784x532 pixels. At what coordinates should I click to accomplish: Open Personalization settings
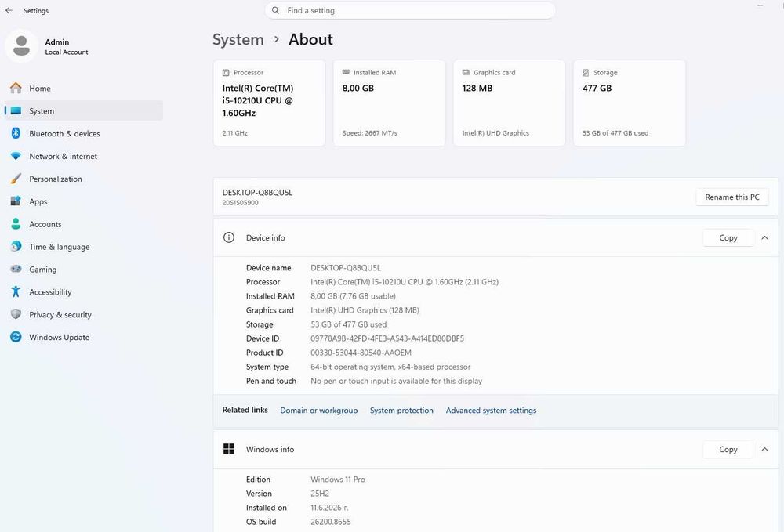pos(84,179)
